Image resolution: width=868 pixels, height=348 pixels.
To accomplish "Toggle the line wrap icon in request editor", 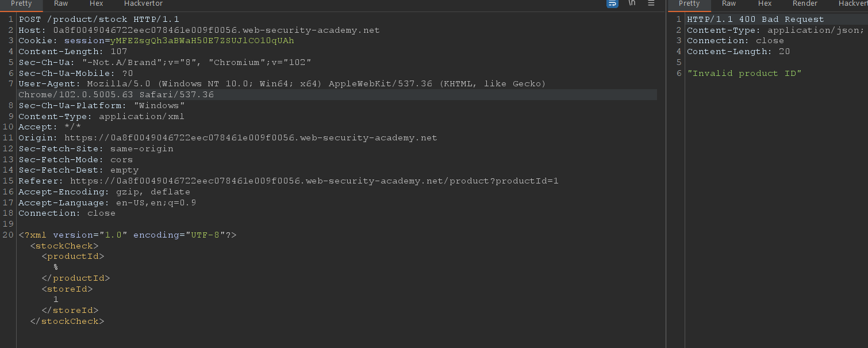I will pos(612,3).
